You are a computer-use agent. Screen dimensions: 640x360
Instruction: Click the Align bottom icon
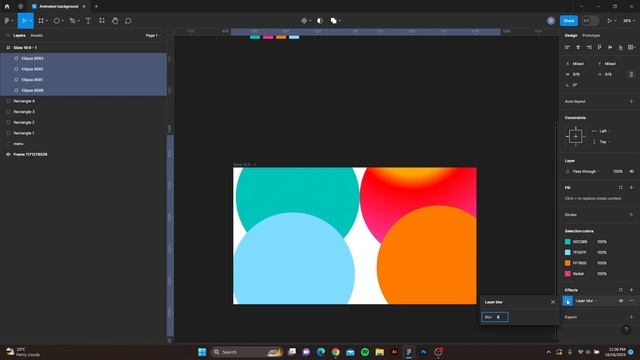pyautogui.click(x=620, y=48)
